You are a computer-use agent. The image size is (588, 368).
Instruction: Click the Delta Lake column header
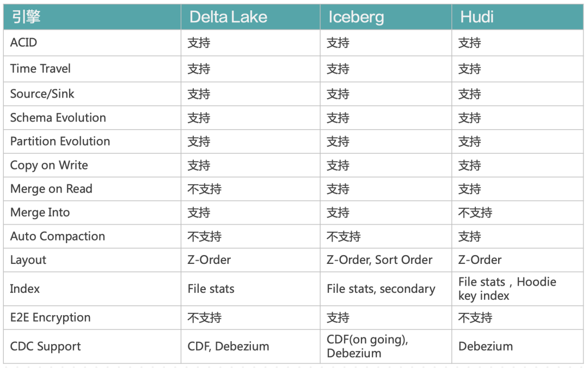[x=228, y=17]
